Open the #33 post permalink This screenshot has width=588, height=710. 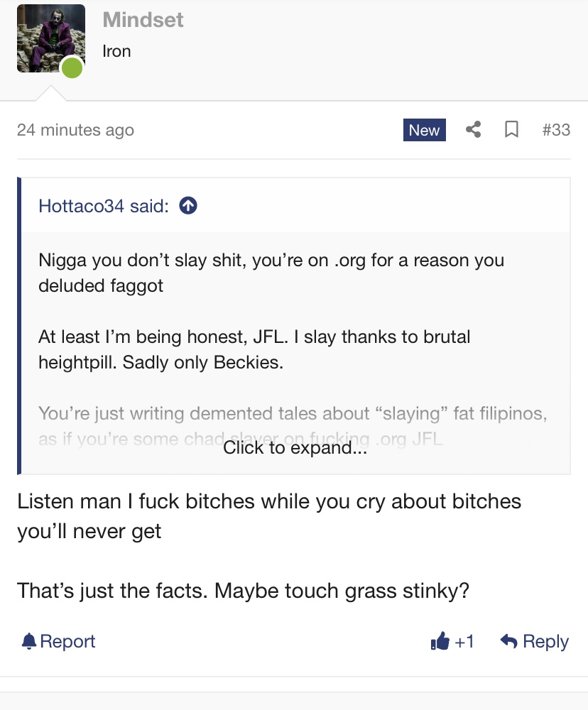point(555,130)
